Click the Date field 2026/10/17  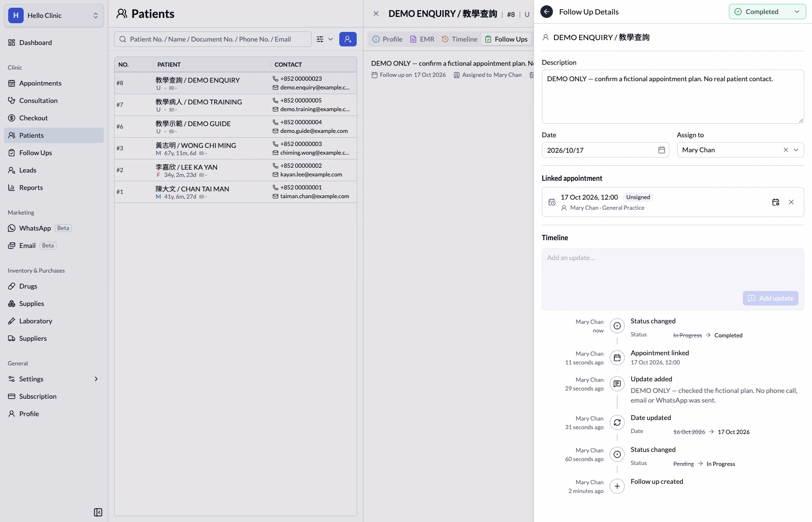point(605,150)
